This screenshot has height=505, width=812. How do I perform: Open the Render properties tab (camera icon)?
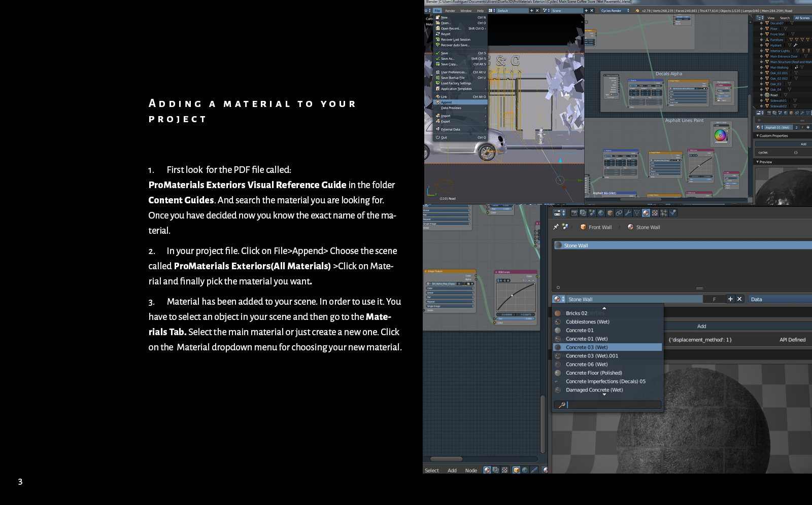pos(574,213)
